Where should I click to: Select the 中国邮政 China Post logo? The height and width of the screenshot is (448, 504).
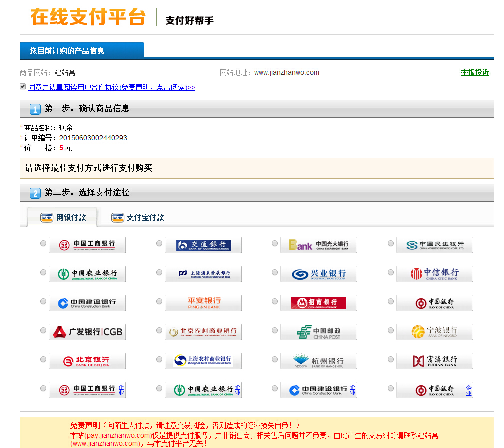(318, 332)
